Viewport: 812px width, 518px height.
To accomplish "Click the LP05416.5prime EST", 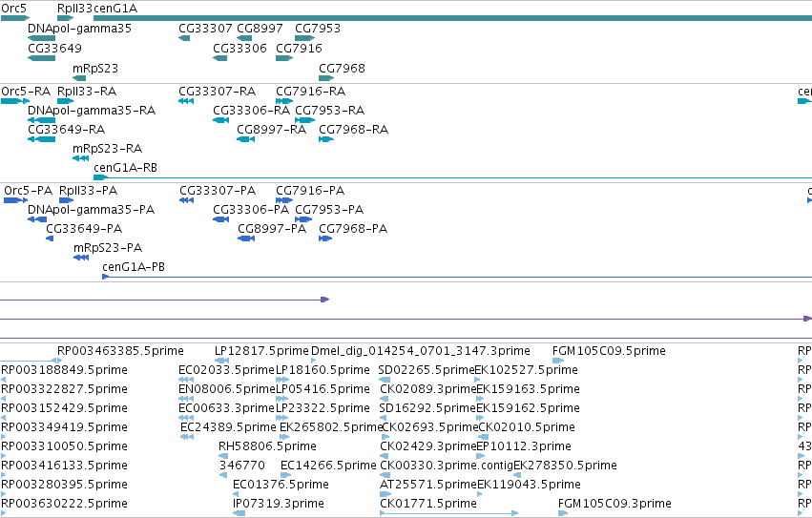I will tap(282, 399).
